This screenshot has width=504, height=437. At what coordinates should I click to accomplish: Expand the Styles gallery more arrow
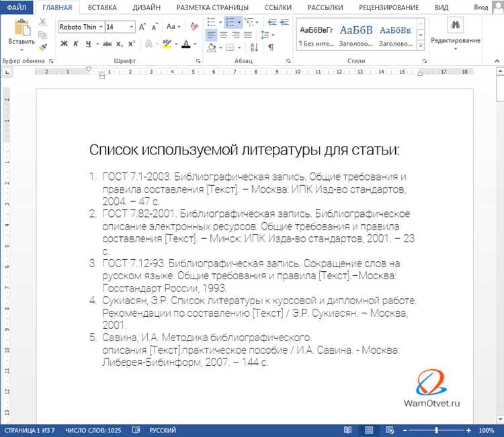pyautogui.click(x=419, y=42)
